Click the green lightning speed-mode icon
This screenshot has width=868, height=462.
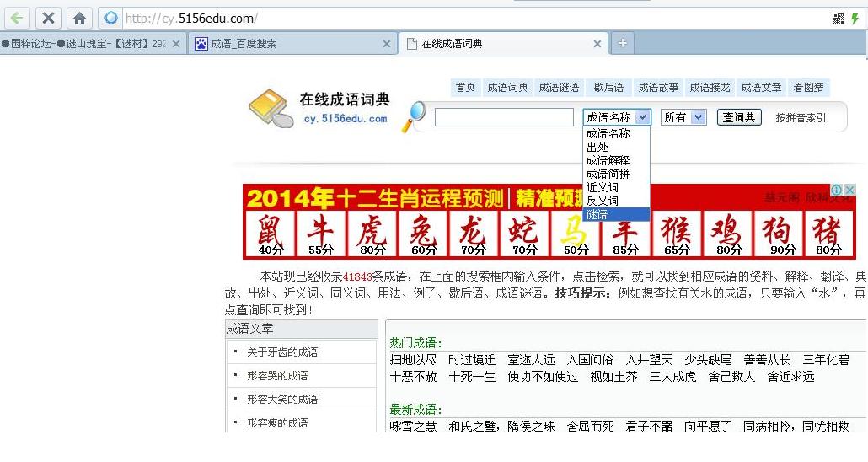[x=855, y=18]
